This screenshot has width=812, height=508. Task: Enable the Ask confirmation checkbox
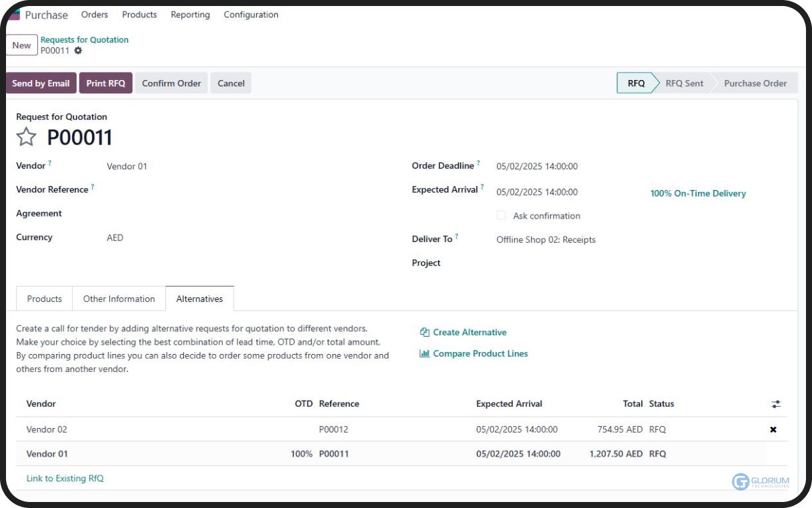coord(501,215)
